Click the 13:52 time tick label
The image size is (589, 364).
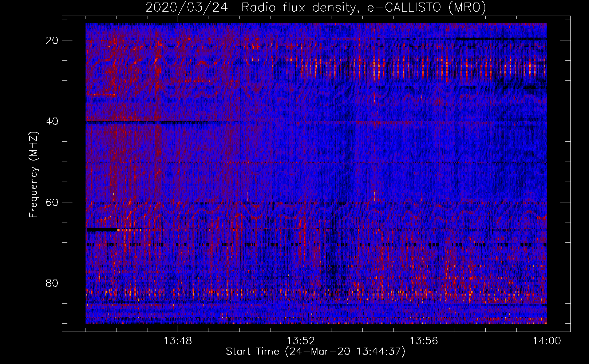pos(301,341)
